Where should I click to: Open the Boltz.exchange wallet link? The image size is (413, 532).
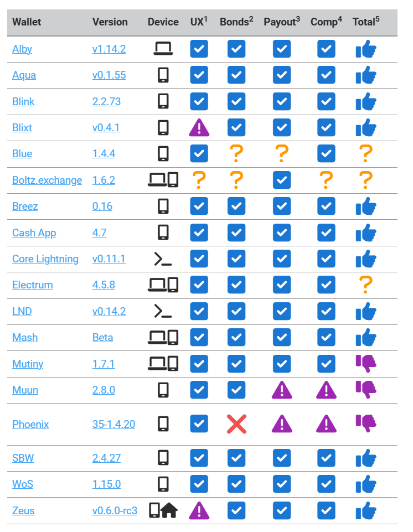click(47, 180)
